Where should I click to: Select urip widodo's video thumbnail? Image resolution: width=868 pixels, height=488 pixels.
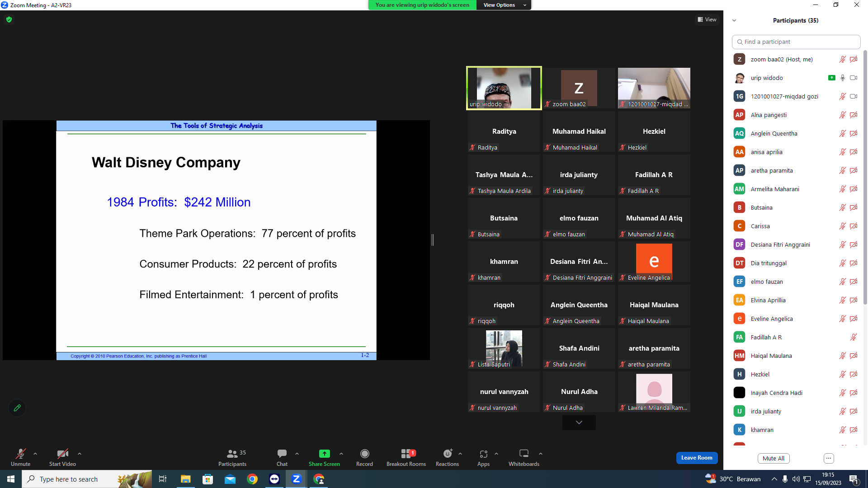tap(504, 88)
